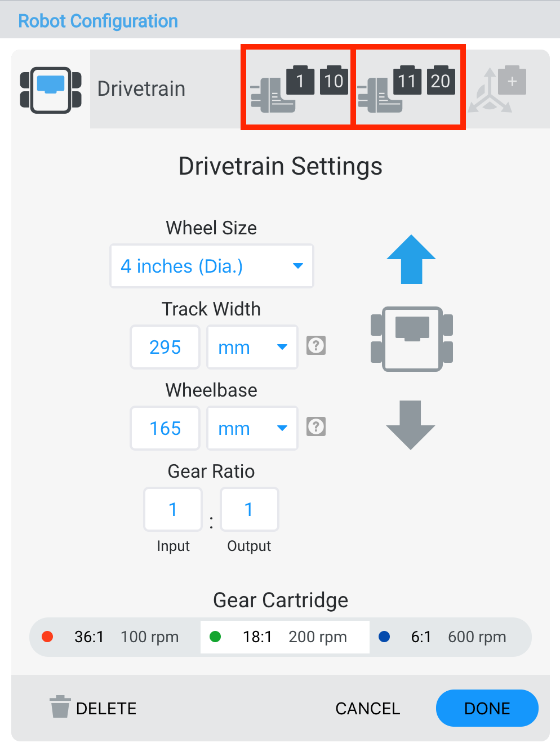Click the blue up arrow above the robot
Image resolution: width=560 pixels, height=756 pixels.
coord(411,259)
